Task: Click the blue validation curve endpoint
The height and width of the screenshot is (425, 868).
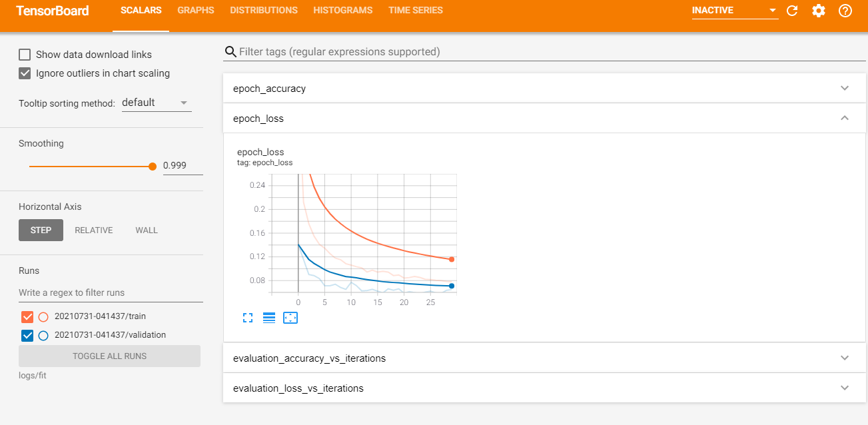Action: (x=452, y=286)
